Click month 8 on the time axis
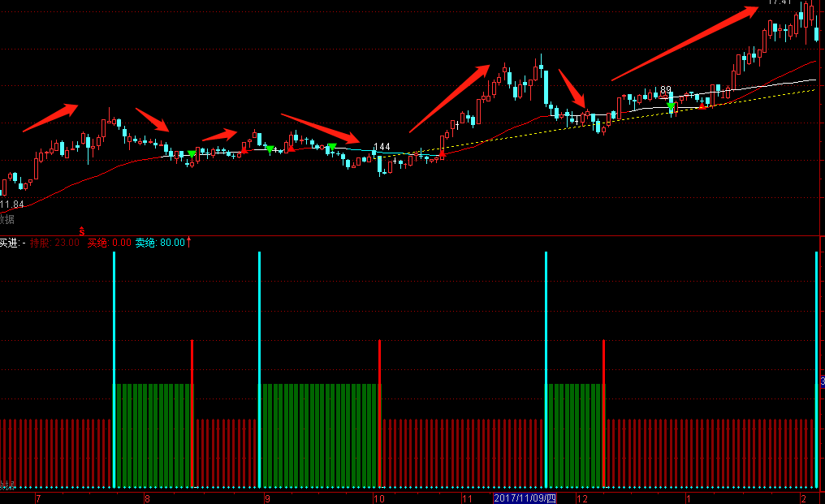This screenshot has height=504, width=825. (x=147, y=498)
